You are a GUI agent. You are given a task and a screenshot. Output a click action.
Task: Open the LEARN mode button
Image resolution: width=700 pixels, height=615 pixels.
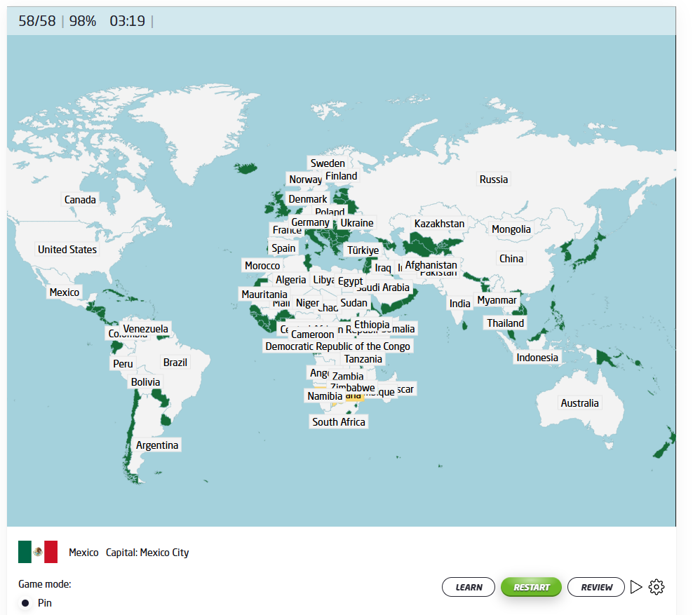(469, 587)
